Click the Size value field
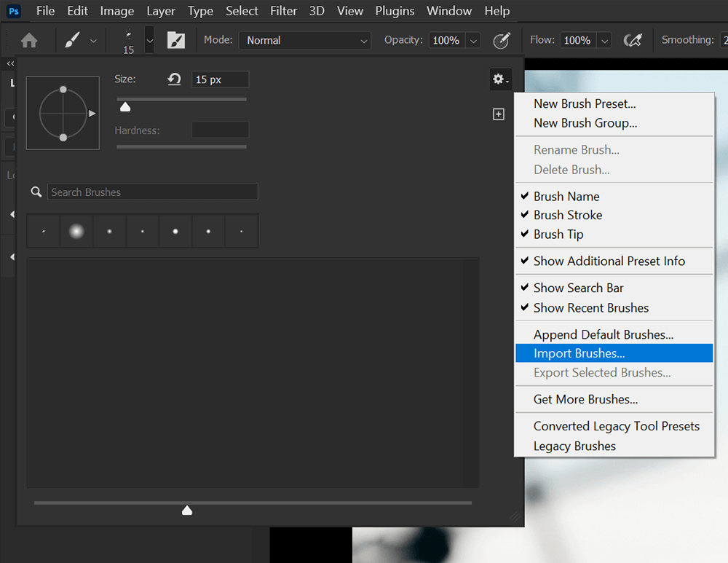This screenshot has width=728, height=563. tap(220, 79)
